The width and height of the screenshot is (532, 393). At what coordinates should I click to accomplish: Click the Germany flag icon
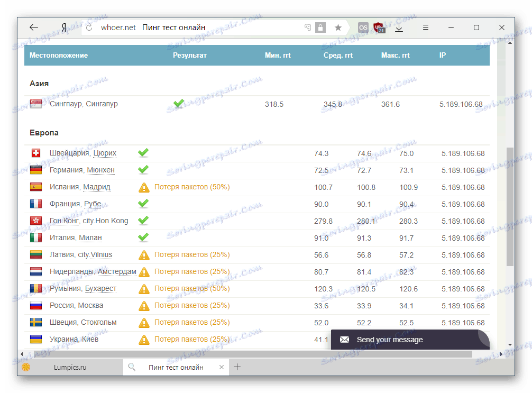tap(35, 170)
